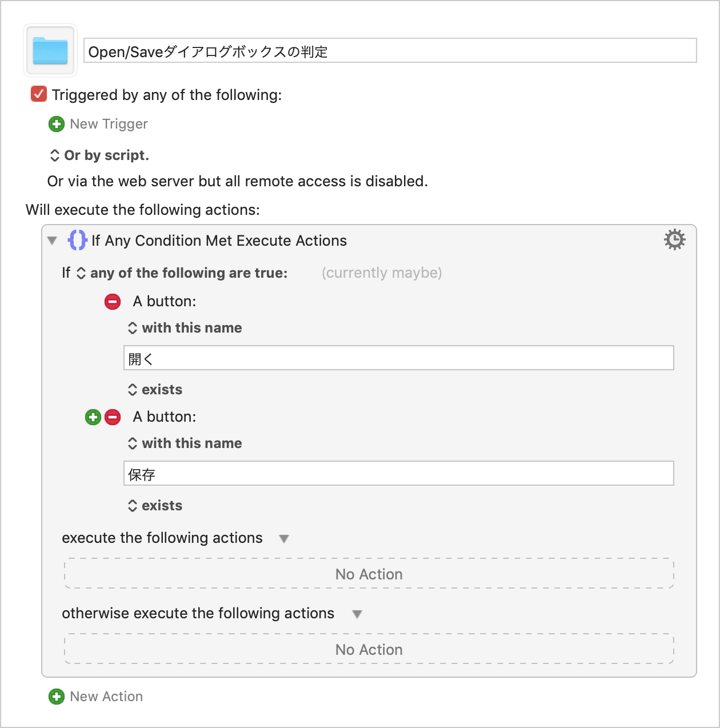Add condition with green plus beside second button

click(93, 417)
